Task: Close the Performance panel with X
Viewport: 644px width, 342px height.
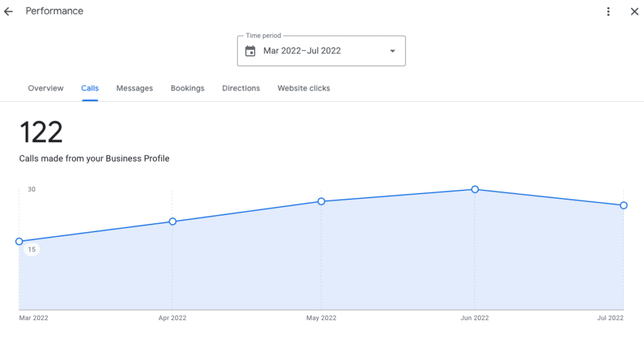Action: click(x=635, y=11)
